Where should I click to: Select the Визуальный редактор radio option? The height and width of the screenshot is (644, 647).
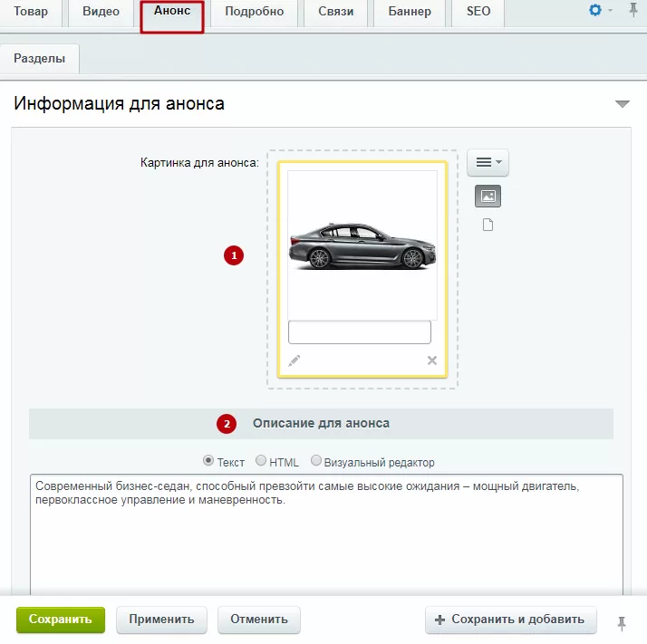click(x=316, y=460)
